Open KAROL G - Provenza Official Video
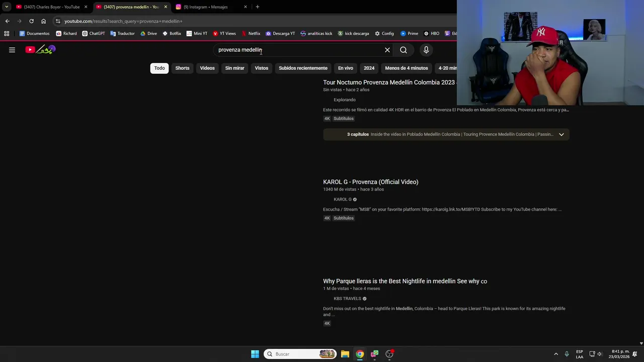This screenshot has width=644, height=362. pos(371,182)
